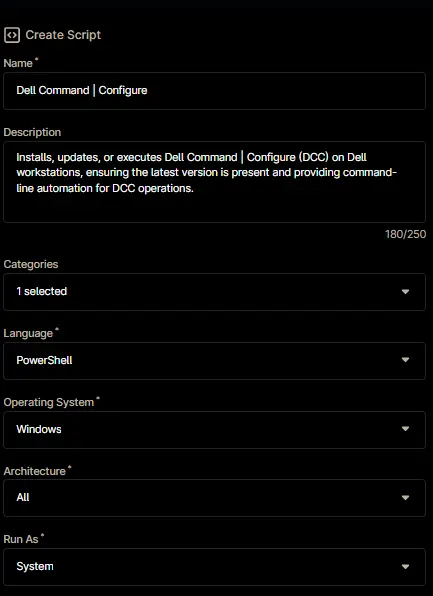The height and width of the screenshot is (596, 433).
Task: Focus the Description text area
Action: tap(214, 182)
